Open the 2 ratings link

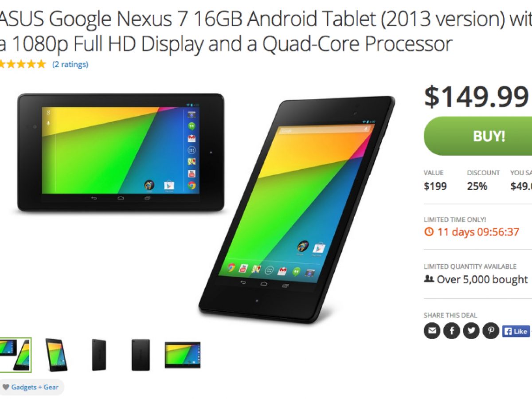click(70, 65)
